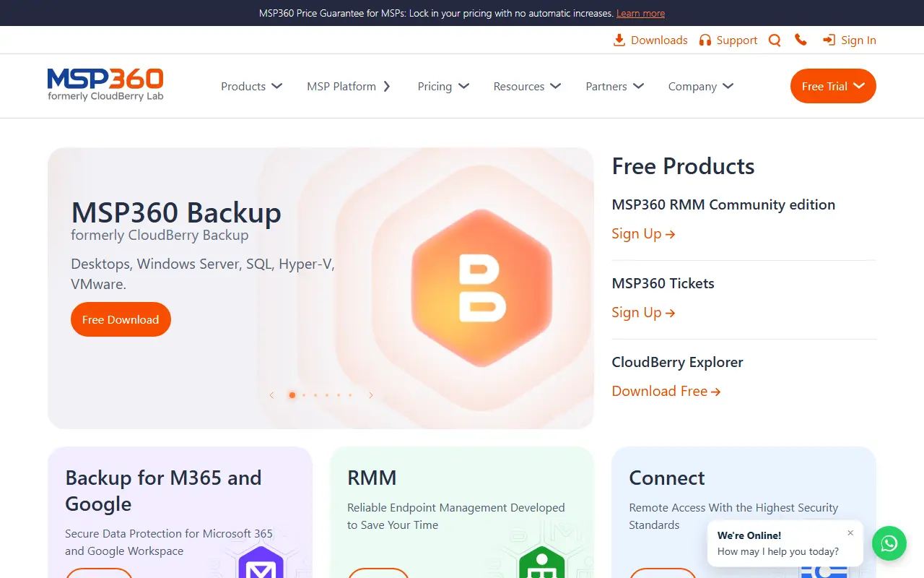
Task: Open the WhatsApp chat bubble
Action: [x=889, y=543]
